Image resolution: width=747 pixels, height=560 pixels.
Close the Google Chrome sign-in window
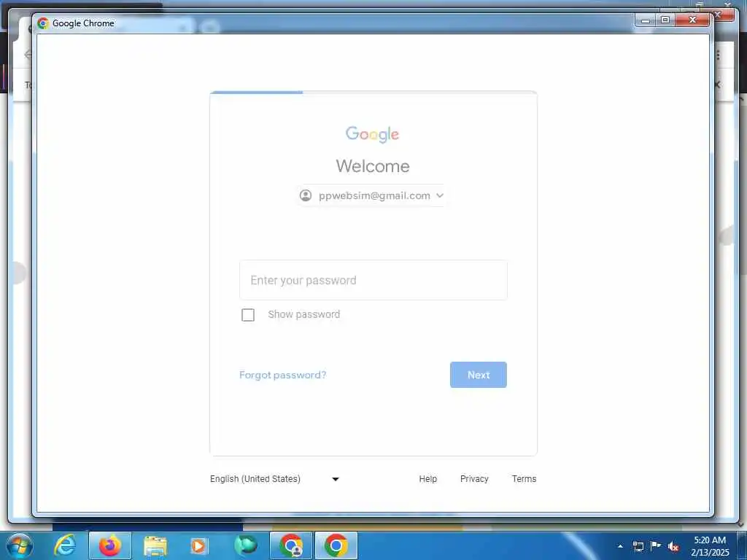[x=693, y=20]
